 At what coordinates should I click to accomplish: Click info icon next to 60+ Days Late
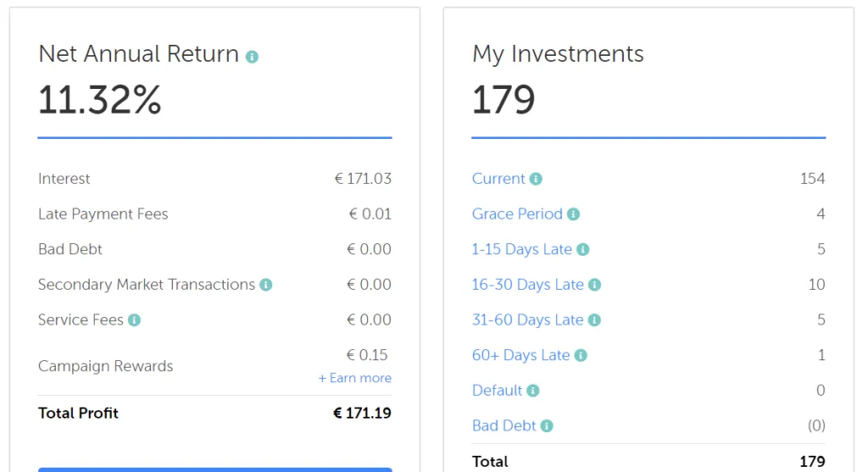click(580, 355)
